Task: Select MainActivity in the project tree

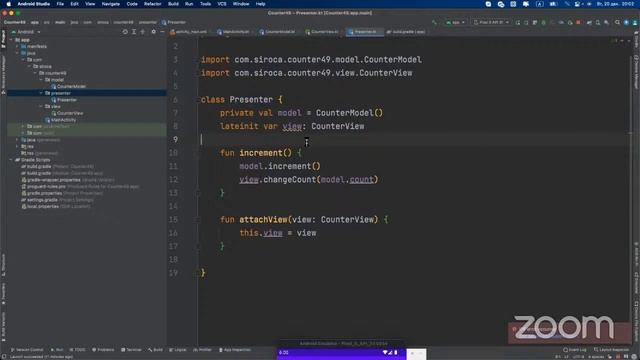Action: tap(60, 120)
